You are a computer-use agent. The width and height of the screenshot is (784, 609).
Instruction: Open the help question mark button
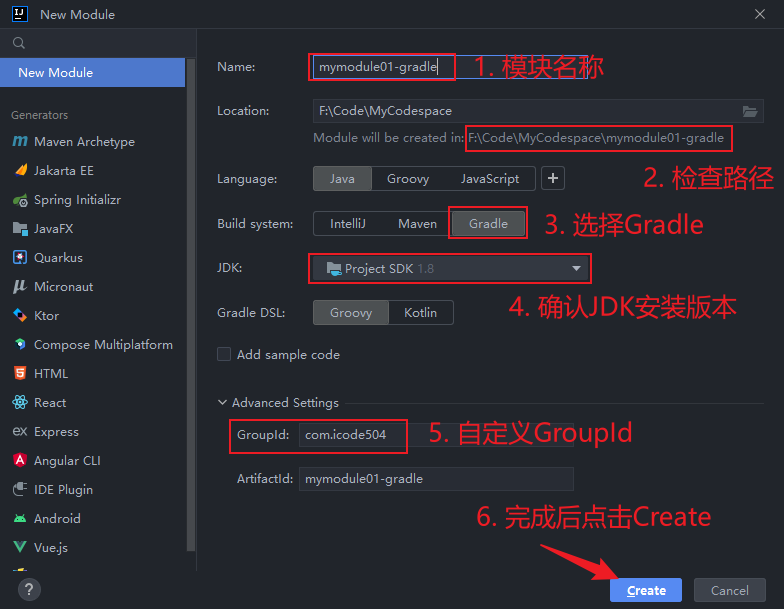pyautogui.click(x=29, y=589)
